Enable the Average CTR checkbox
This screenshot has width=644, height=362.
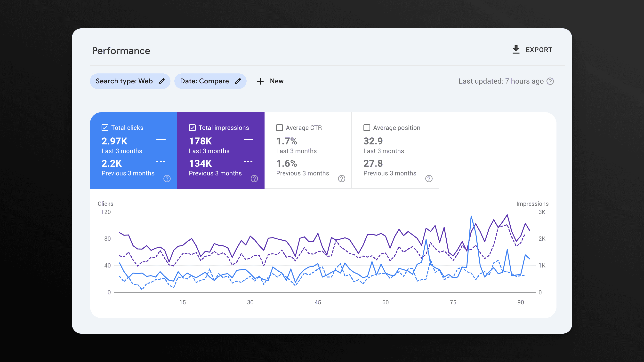point(280,127)
